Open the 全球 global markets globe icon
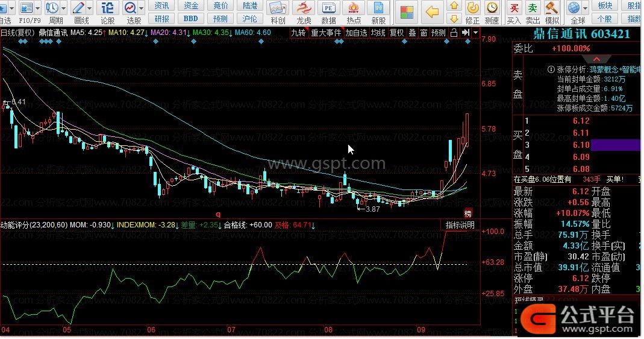 click(574, 8)
